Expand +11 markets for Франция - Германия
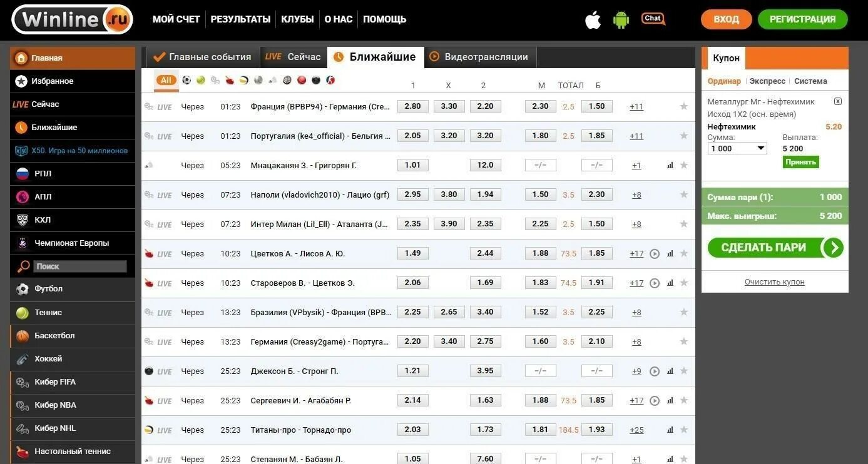 point(636,107)
